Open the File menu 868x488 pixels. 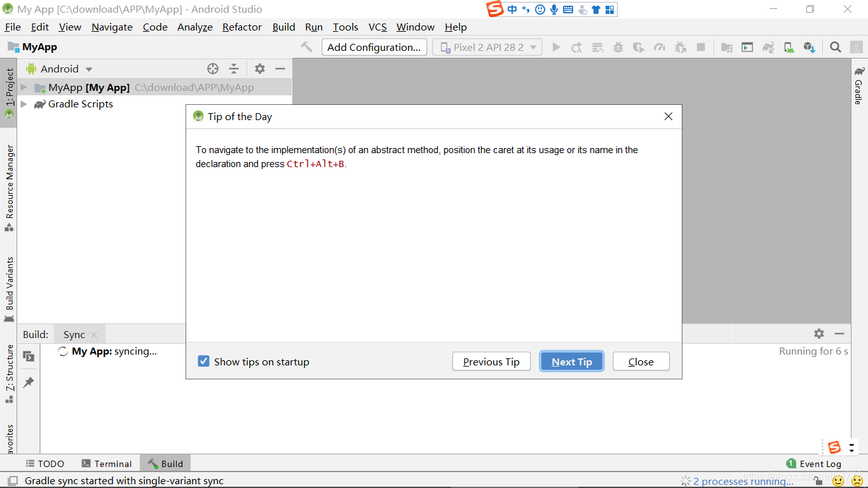(13, 27)
